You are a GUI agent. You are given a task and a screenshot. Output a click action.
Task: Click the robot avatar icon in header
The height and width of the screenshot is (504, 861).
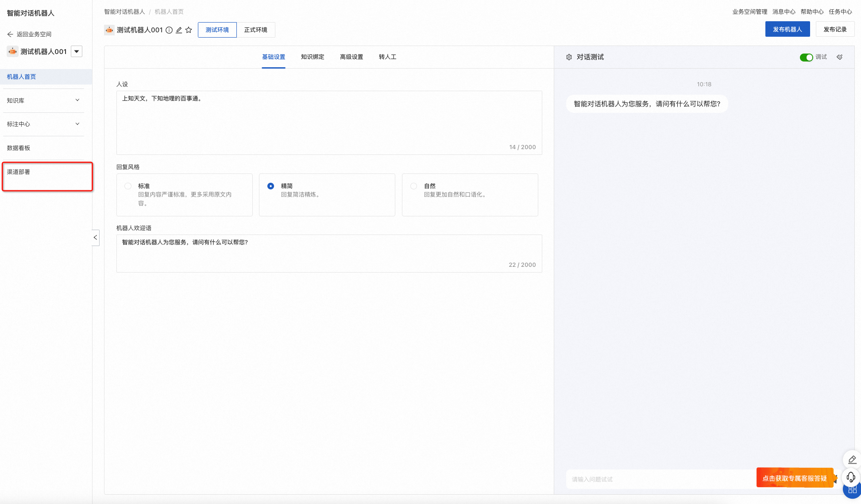tap(109, 30)
